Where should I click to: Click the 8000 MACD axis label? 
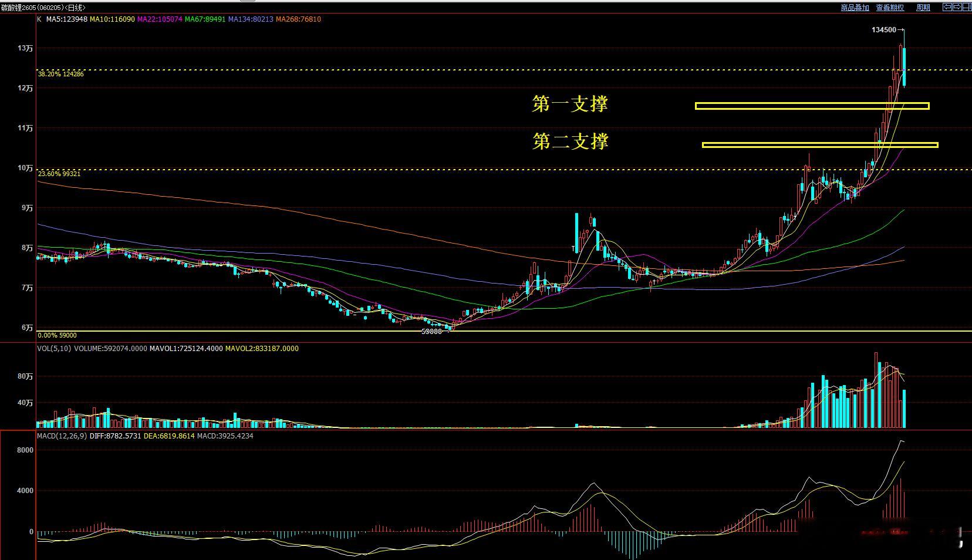(x=25, y=450)
